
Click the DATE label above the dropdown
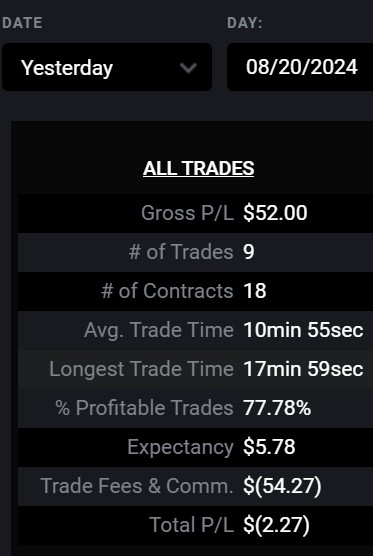[x=22, y=23]
